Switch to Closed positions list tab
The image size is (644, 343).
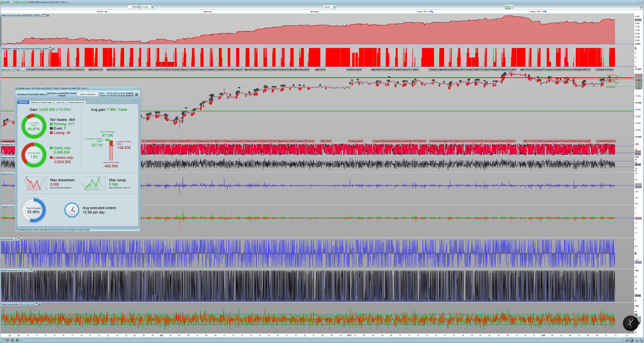point(76,102)
